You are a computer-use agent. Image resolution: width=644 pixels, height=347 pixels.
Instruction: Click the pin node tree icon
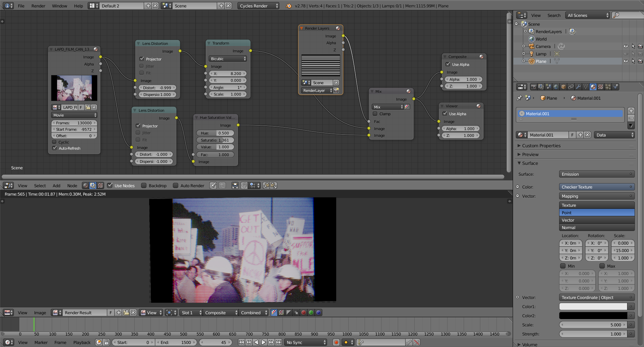(213, 185)
